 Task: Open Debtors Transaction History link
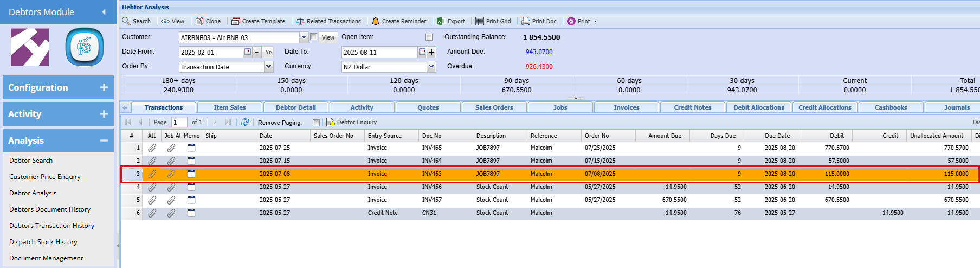coord(51,226)
